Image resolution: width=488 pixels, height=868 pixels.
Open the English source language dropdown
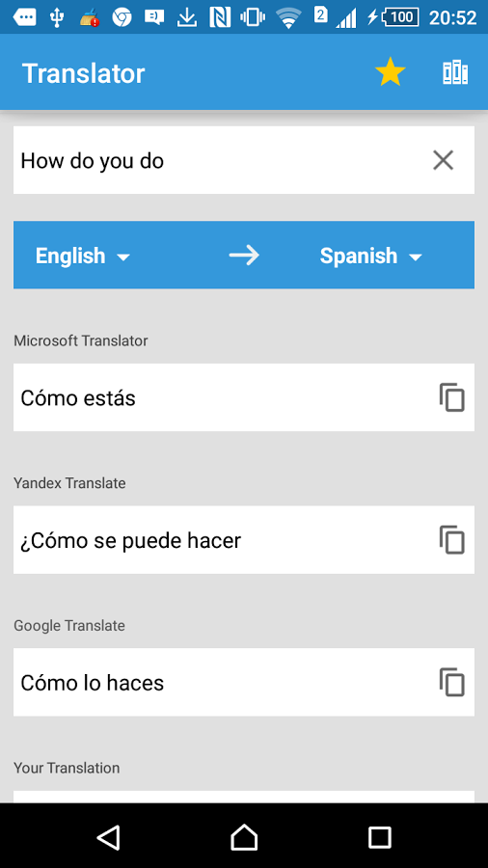(x=82, y=256)
